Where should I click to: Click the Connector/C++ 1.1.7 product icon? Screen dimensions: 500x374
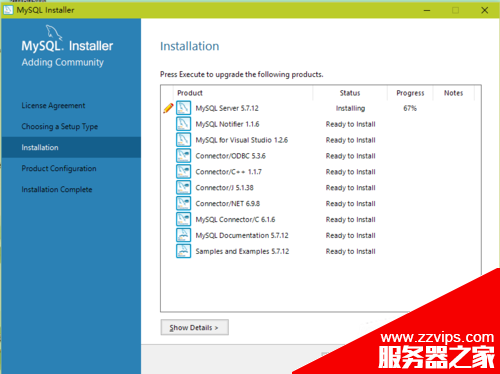click(x=183, y=172)
